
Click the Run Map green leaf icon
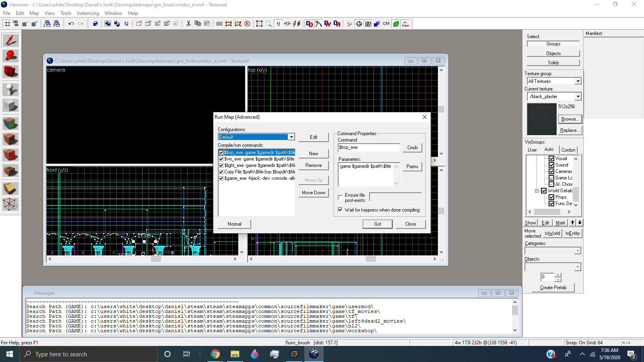pos(396,24)
